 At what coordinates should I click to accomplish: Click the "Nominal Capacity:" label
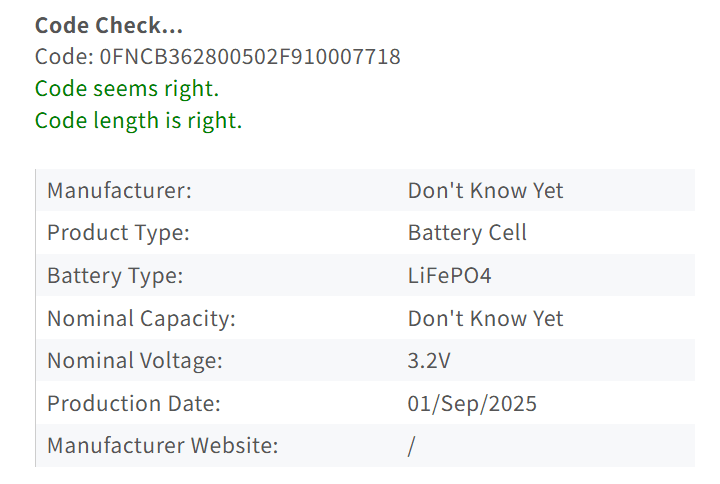pyautogui.click(x=141, y=319)
